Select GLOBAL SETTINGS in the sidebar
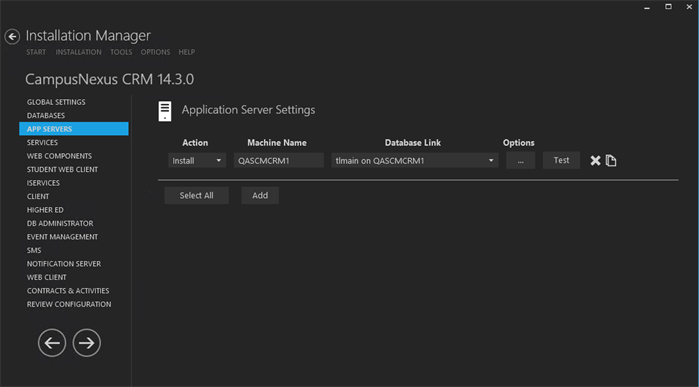699x387 pixels. (56, 102)
